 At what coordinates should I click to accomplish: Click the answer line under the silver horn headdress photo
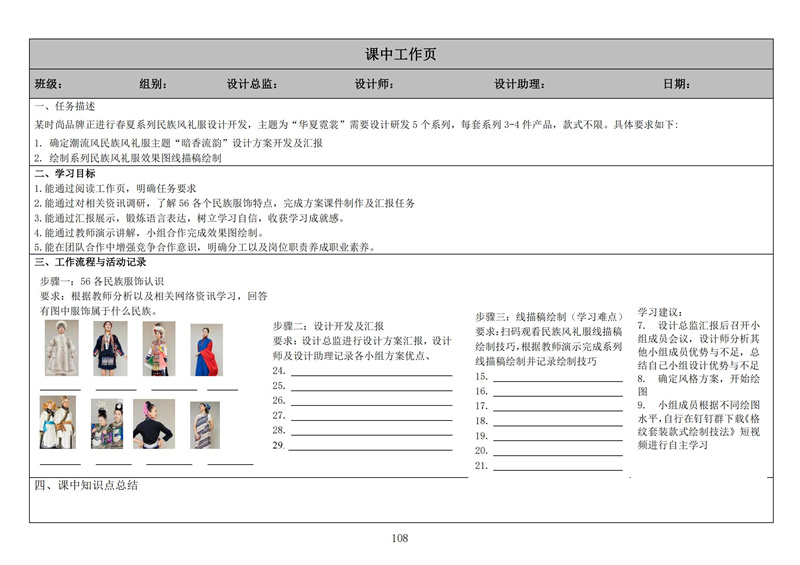[114, 464]
